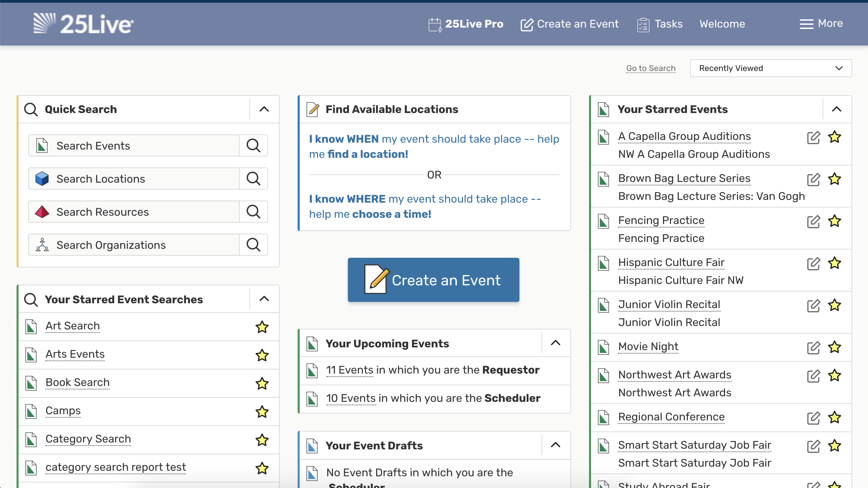This screenshot has height=488, width=868.
Task: Click the magnifier icon beside Search Events
Action: coord(253,145)
